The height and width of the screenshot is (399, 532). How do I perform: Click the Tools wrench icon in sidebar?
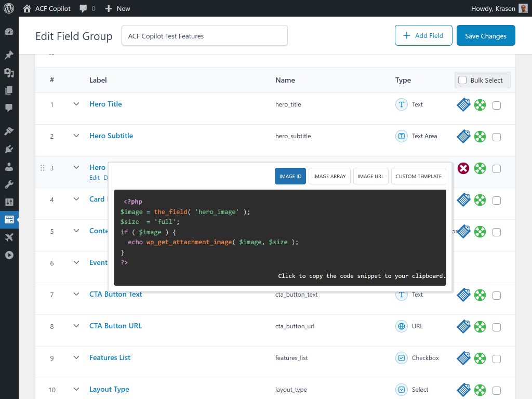(x=9, y=184)
